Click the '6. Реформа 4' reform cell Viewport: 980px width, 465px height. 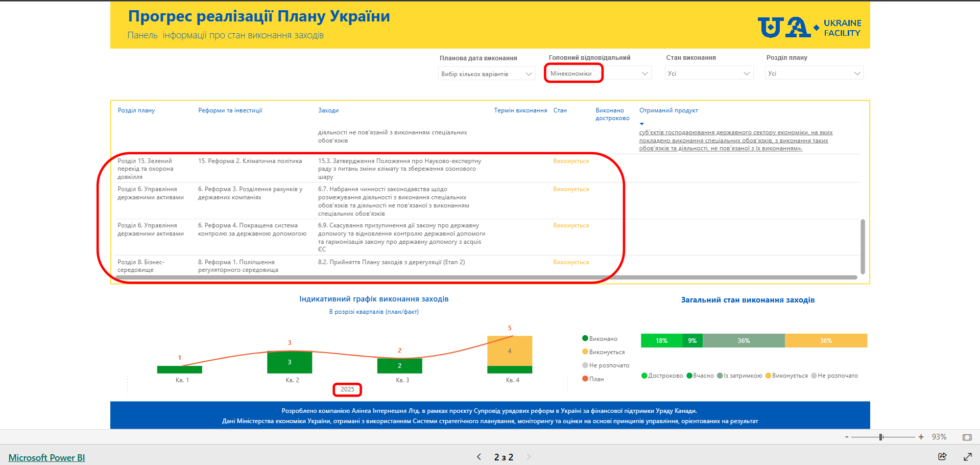pyautogui.click(x=252, y=229)
